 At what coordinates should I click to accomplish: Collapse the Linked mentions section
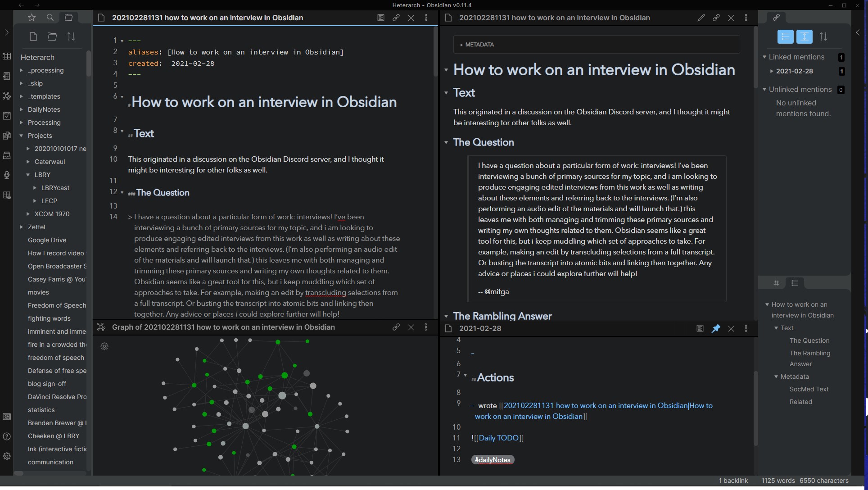click(764, 57)
